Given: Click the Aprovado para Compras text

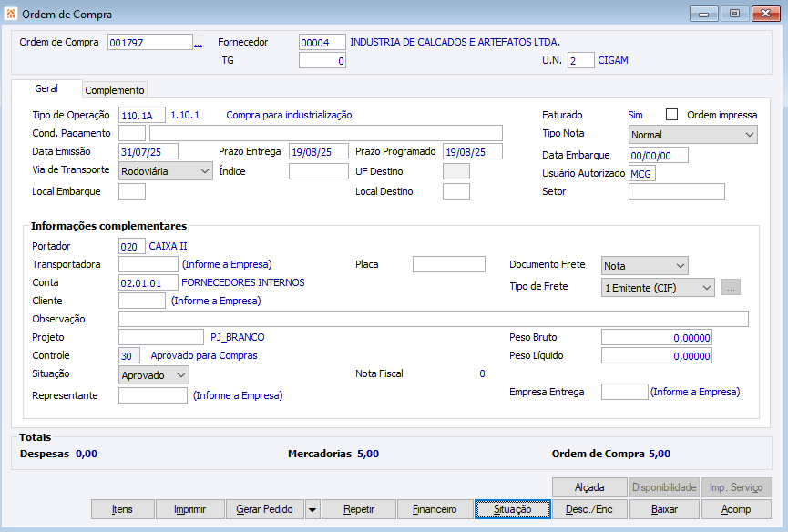Looking at the screenshot, I should (x=204, y=355).
